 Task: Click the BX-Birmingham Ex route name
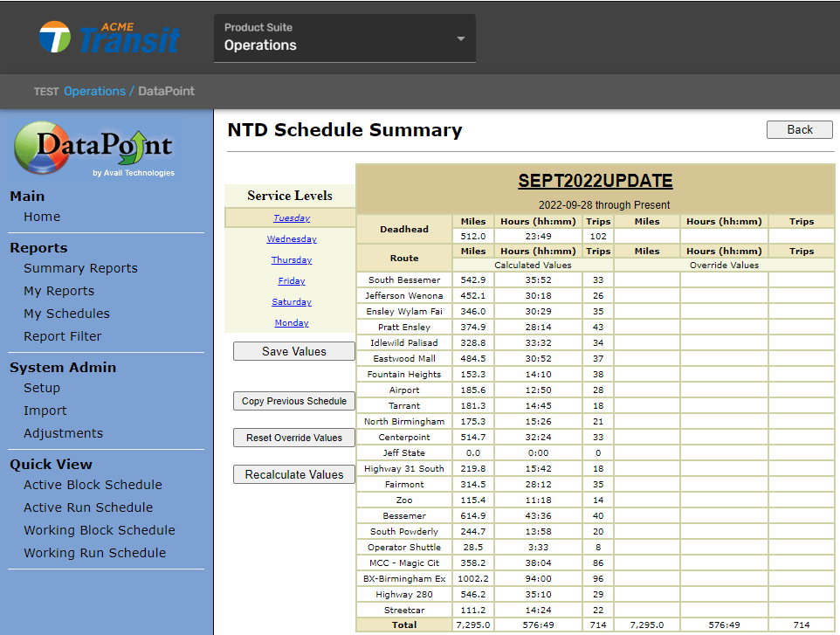[x=404, y=579]
